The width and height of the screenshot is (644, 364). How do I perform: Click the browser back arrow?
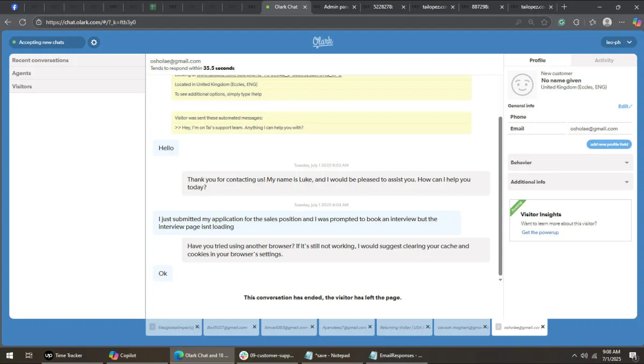(x=8, y=22)
